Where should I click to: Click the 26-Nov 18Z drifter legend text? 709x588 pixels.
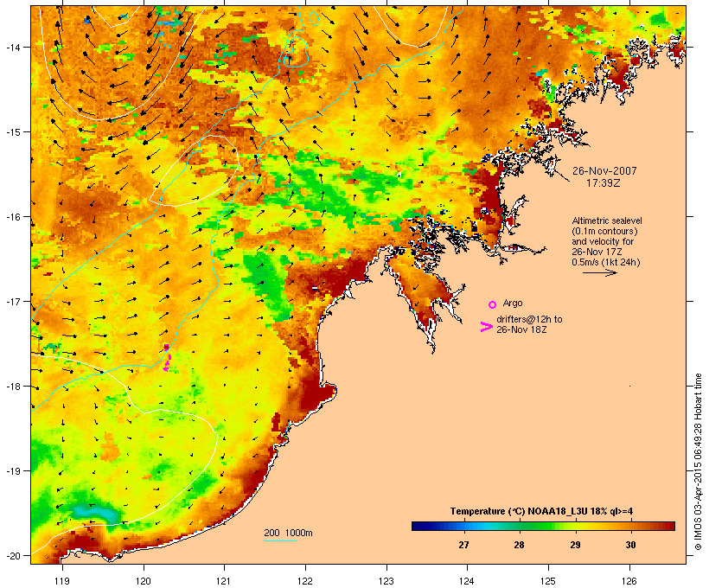tap(521, 329)
